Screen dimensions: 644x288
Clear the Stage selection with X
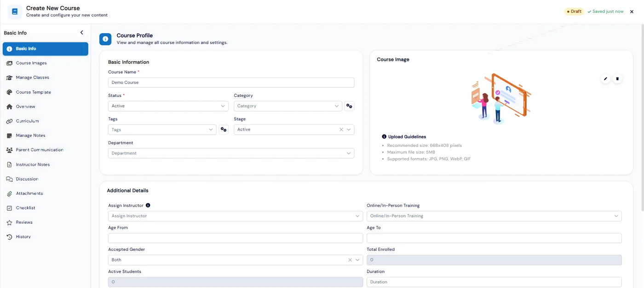coord(341,130)
